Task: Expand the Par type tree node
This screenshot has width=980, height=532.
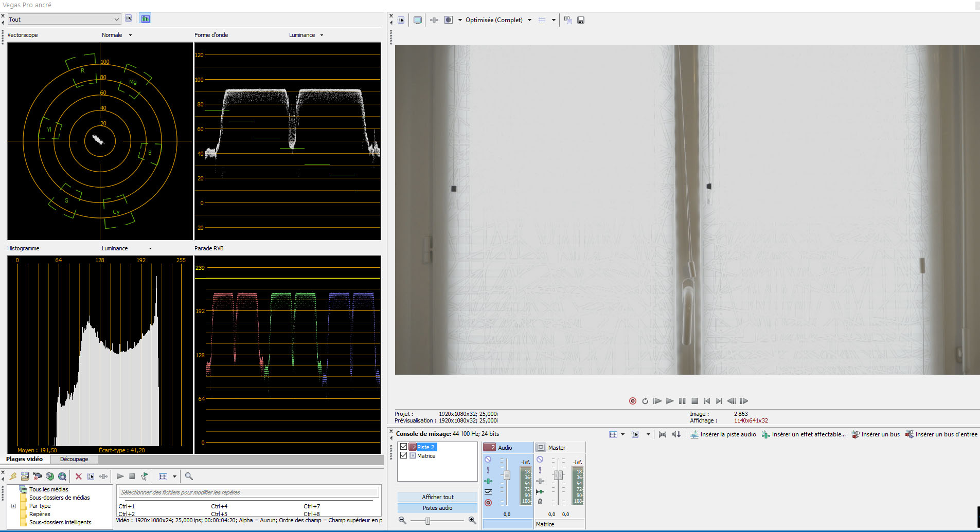Action: 13,506
